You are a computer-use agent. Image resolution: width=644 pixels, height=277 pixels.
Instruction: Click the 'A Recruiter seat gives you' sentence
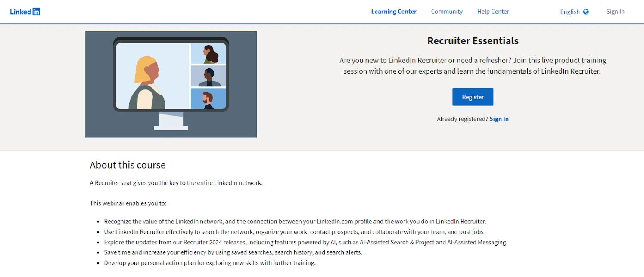(x=176, y=183)
